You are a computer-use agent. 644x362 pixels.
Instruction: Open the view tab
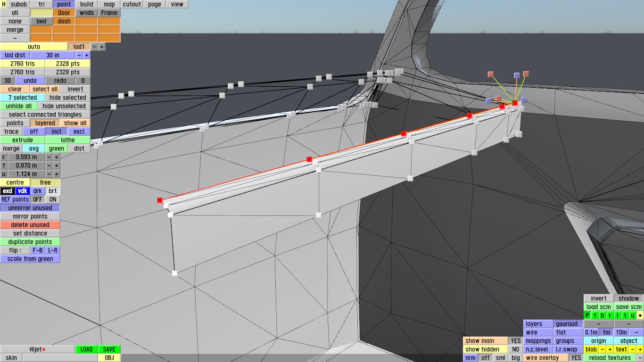177,4
